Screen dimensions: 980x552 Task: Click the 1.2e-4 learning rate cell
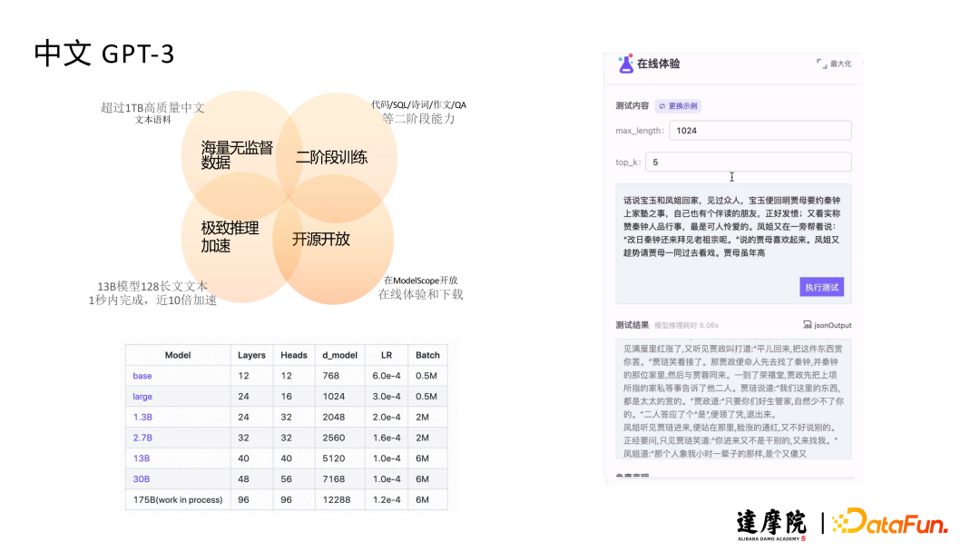point(387,499)
